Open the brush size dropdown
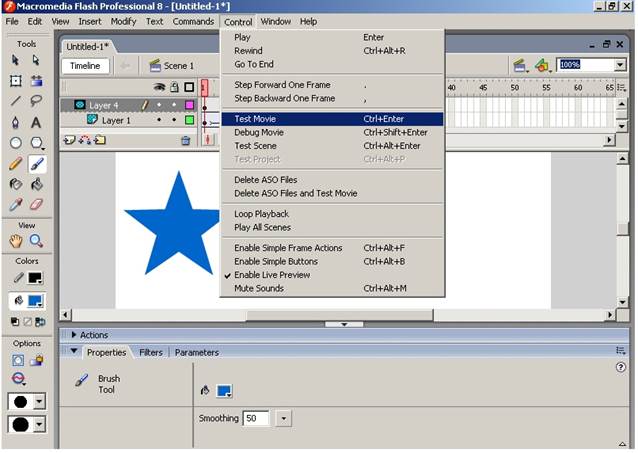 click(x=39, y=402)
